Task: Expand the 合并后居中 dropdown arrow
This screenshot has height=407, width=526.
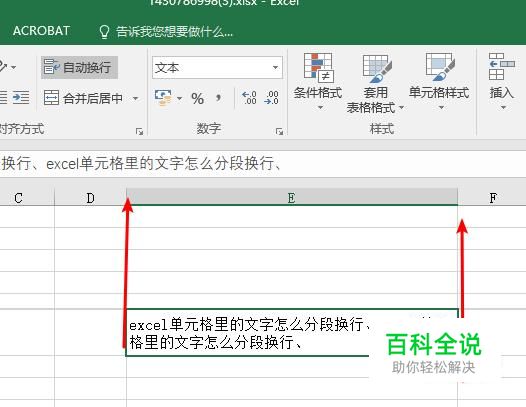Action: 136,98
